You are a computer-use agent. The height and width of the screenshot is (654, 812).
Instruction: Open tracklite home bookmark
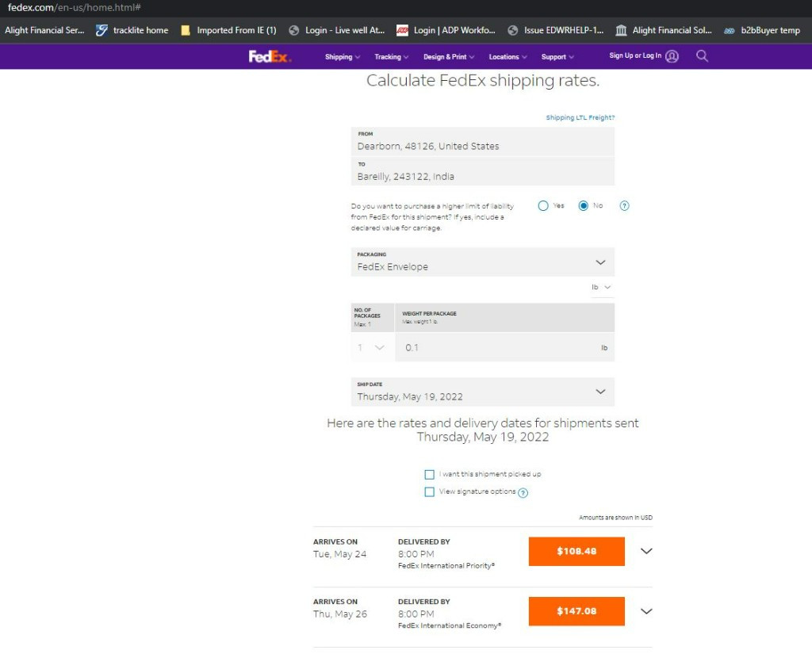click(132, 30)
